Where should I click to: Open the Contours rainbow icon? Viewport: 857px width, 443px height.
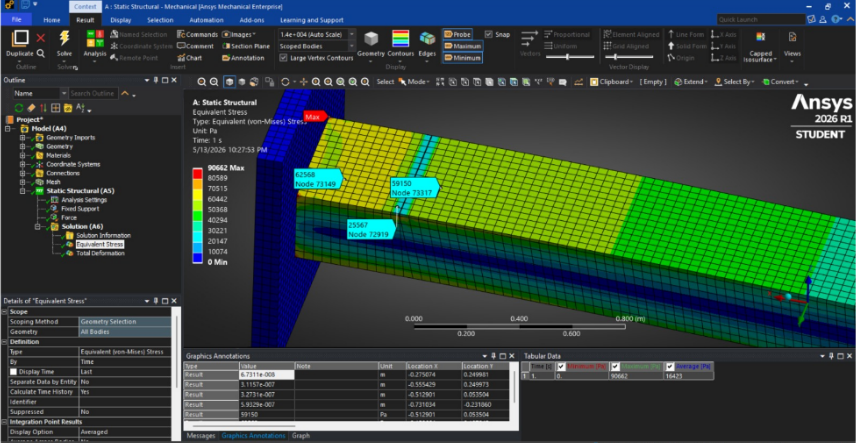(401, 39)
